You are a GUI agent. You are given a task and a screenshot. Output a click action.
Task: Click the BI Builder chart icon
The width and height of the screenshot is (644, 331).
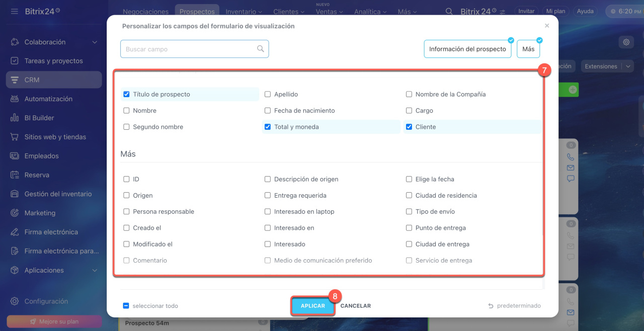[15, 118]
